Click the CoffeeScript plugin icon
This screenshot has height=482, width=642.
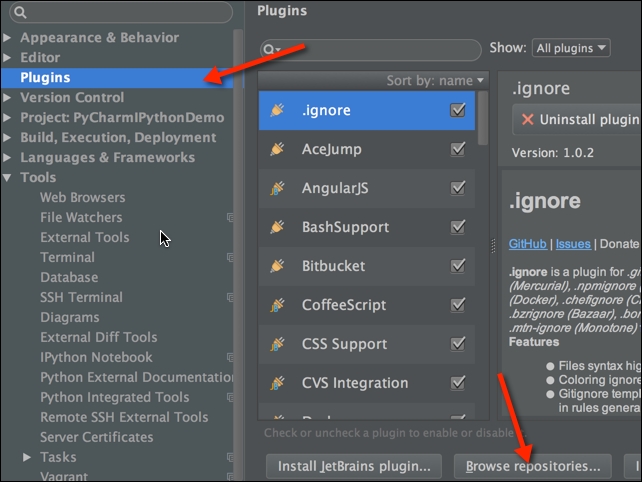click(277, 305)
